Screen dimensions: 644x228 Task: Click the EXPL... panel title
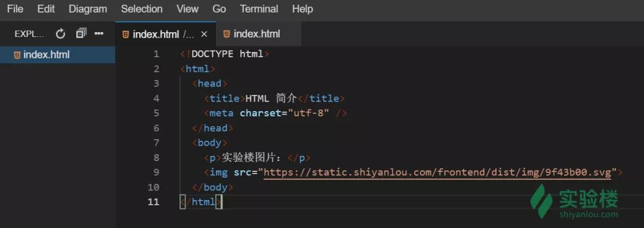click(29, 34)
